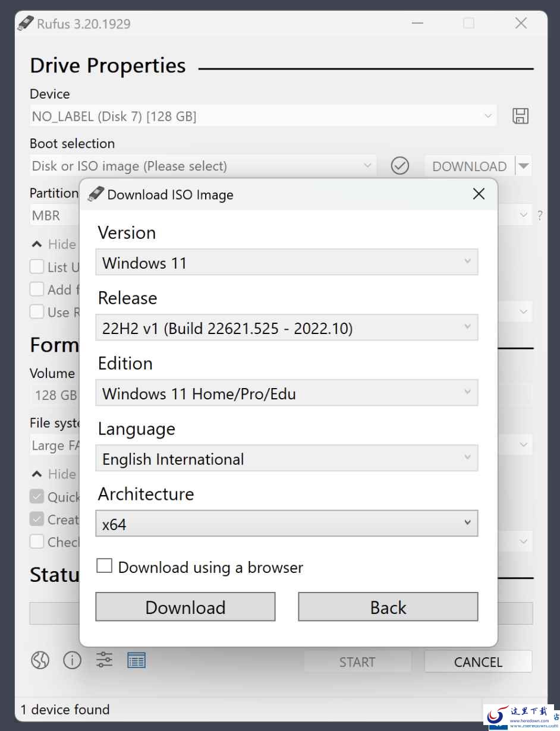Open the Language dropdown showing English International
560x731 pixels.
tap(287, 458)
